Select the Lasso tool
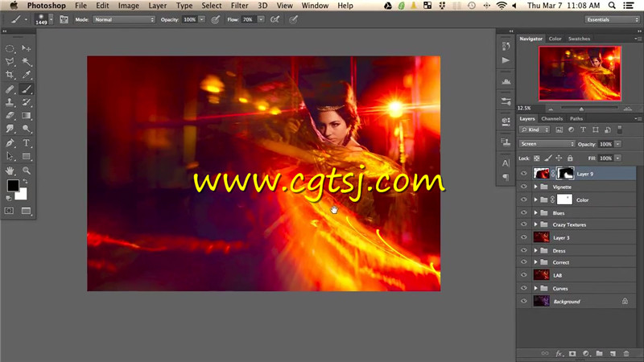644x362 pixels. [x=10, y=62]
